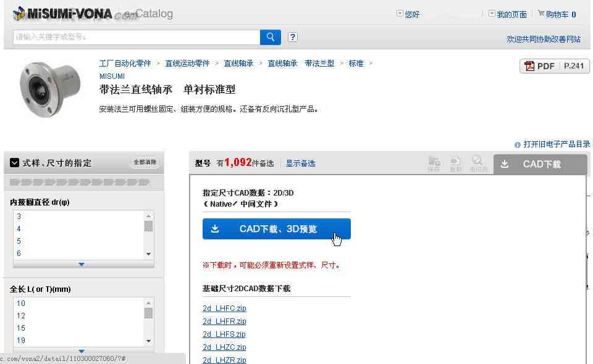The height and width of the screenshot is (364, 593).
Task: Click the grayed copy icon in toolbar
Action: [x=456, y=164]
